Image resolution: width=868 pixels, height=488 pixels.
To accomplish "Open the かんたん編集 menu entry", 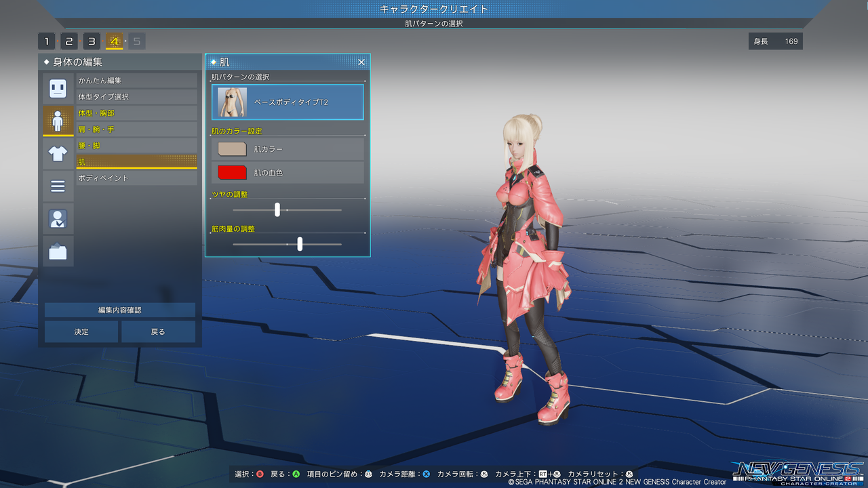I will (x=136, y=81).
